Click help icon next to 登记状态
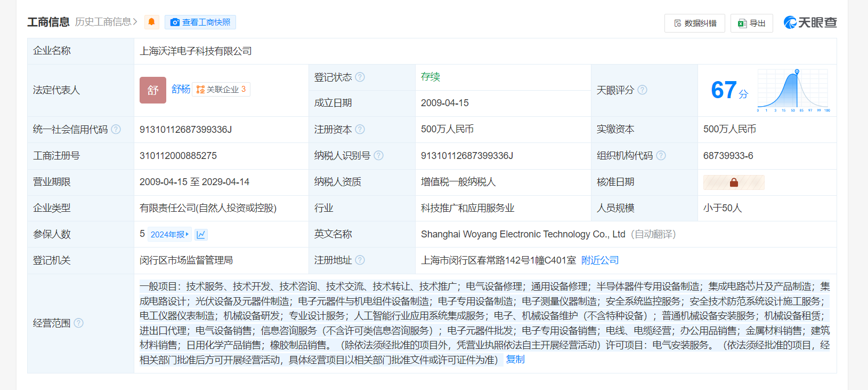868x390 pixels. point(360,77)
